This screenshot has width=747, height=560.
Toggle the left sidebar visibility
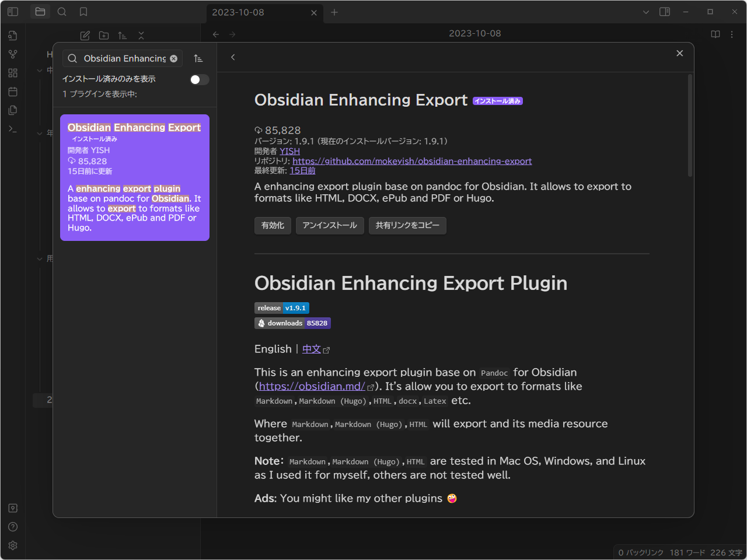[x=12, y=12]
